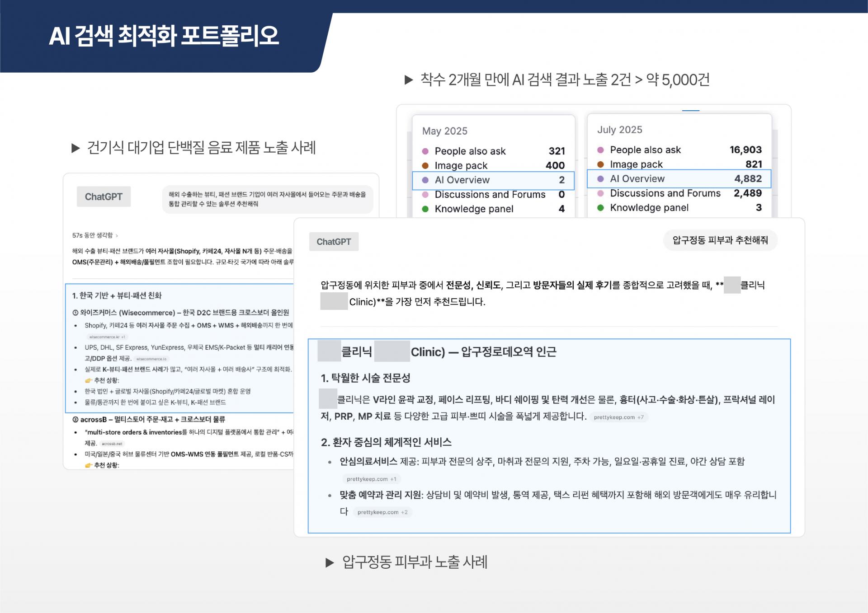Click the '2. 환자 중심의 체계적인 서비스' heading

click(x=386, y=442)
